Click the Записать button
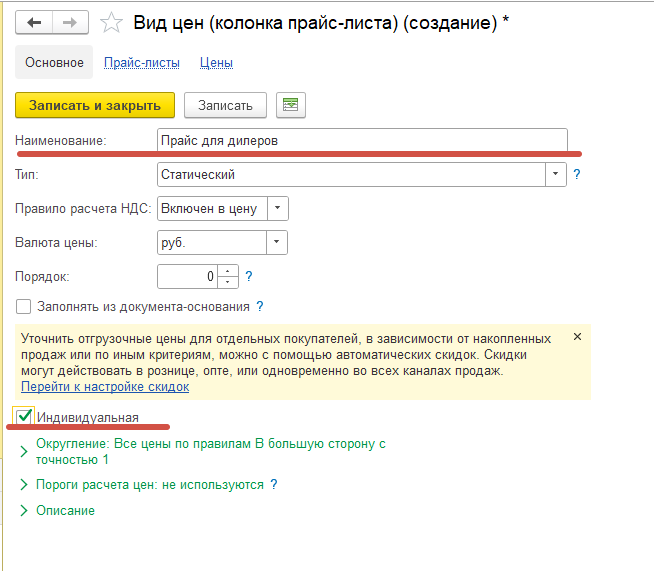The width and height of the screenshot is (654, 571). pos(225,105)
